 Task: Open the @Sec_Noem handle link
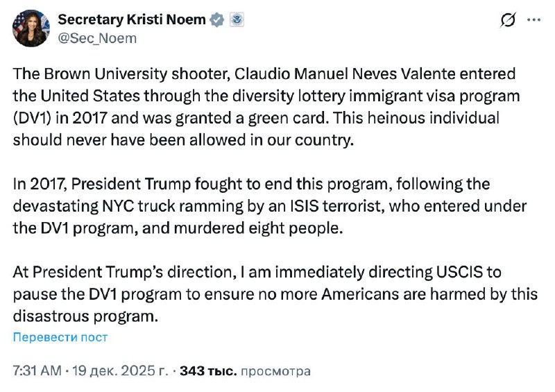(97, 38)
